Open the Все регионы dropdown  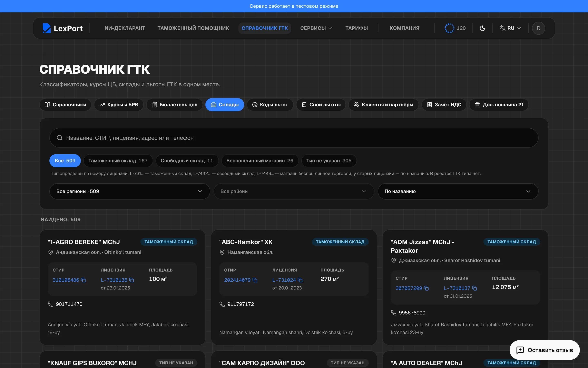pyautogui.click(x=129, y=191)
